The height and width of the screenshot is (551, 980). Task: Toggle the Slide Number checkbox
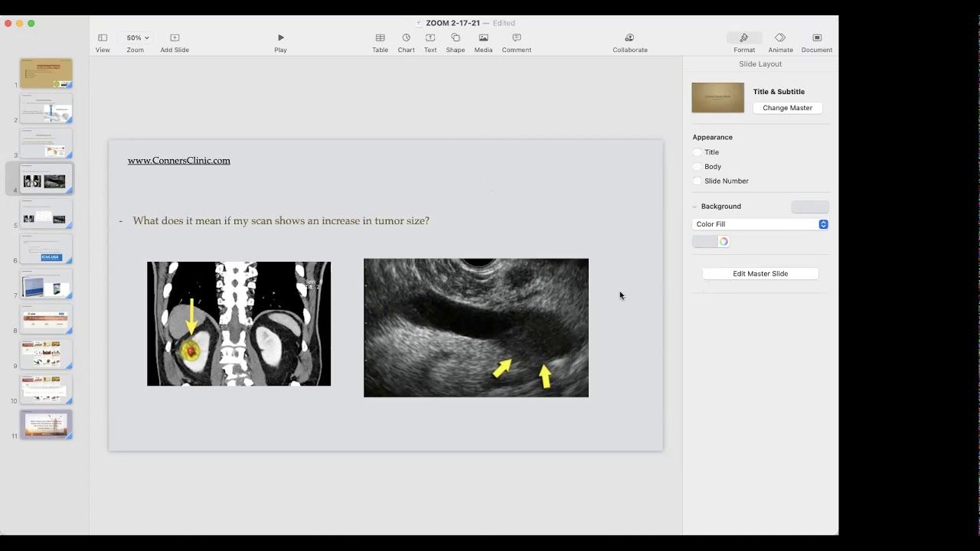click(697, 181)
